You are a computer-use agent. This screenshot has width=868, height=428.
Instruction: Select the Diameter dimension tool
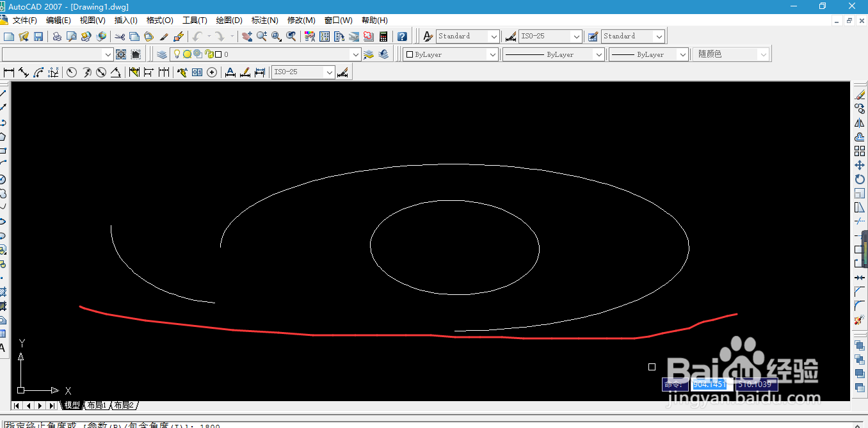[101, 72]
